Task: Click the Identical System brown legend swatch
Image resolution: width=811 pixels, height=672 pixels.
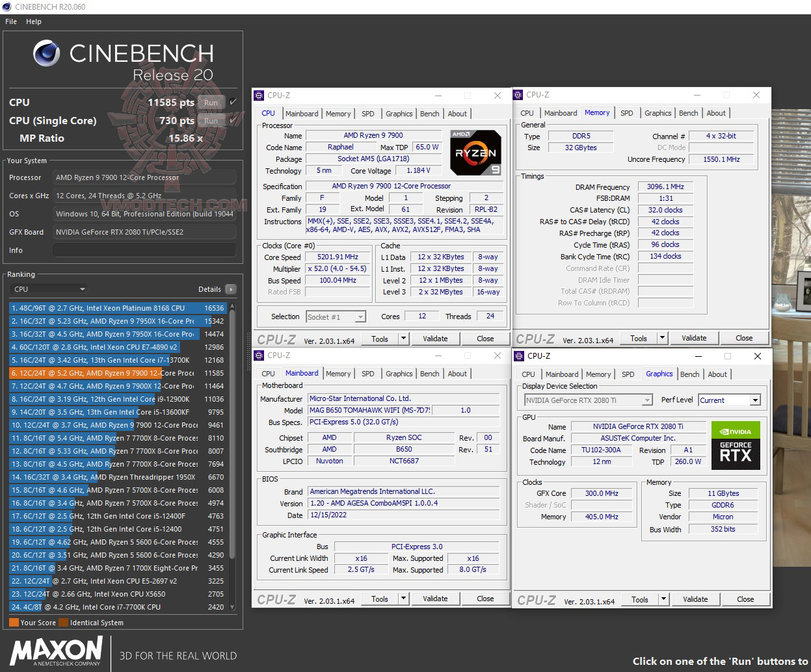Action: [x=63, y=623]
